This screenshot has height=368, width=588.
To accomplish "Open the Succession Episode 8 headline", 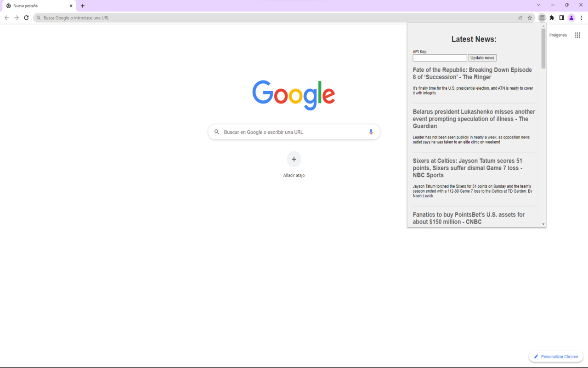I will tap(472, 74).
